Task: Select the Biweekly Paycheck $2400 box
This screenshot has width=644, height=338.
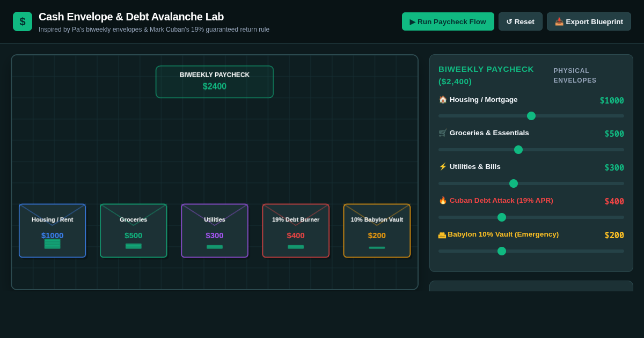Action: pos(215,82)
